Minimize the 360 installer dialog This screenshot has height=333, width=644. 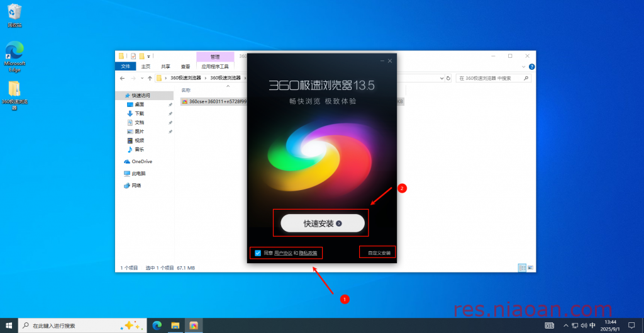[382, 61]
